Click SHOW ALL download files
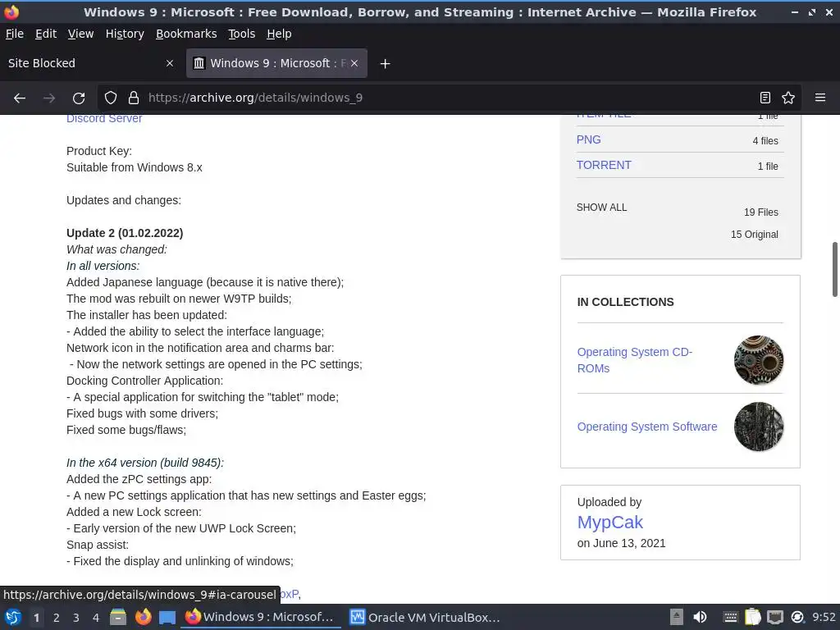 (x=601, y=208)
